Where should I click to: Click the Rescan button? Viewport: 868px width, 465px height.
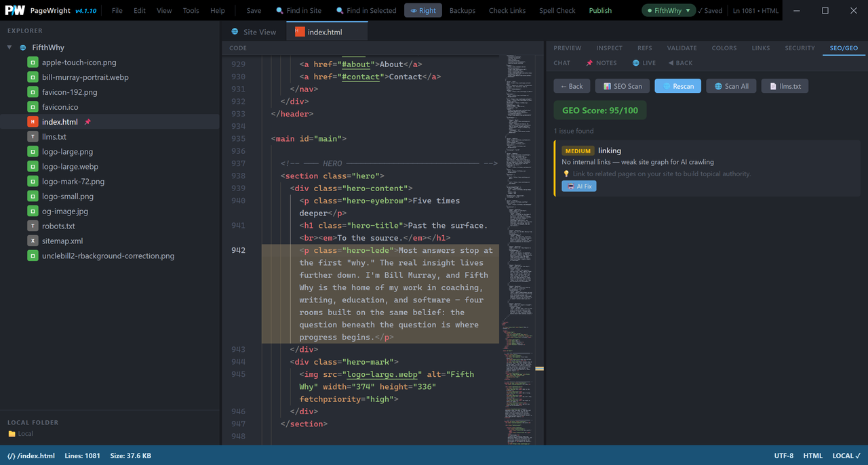click(677, 86)
